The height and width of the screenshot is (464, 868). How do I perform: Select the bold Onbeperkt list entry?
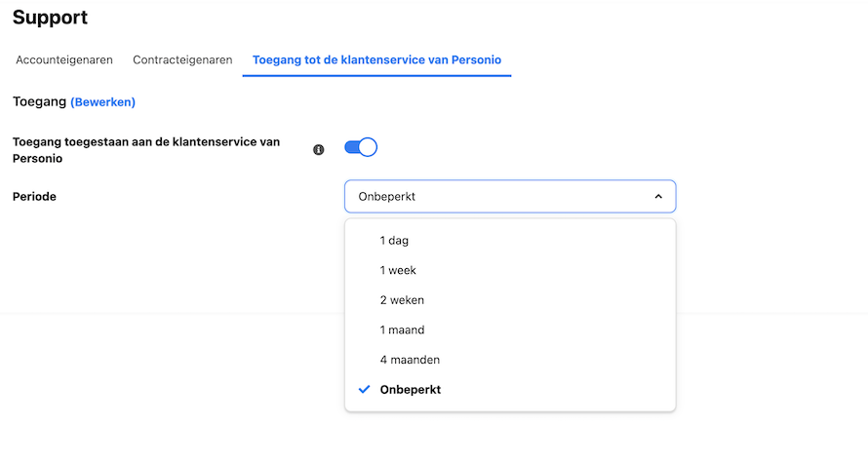click(x=510, y=390)
